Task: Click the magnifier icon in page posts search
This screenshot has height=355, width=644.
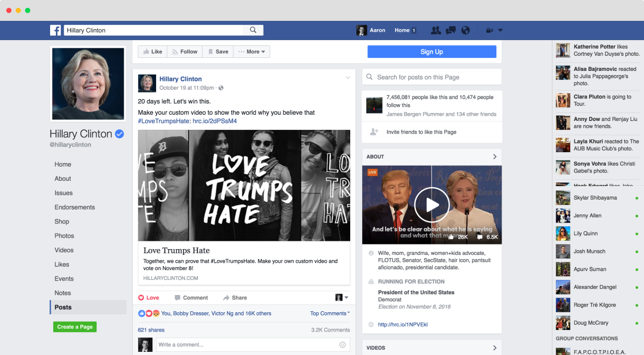Action: pos(369,77)
